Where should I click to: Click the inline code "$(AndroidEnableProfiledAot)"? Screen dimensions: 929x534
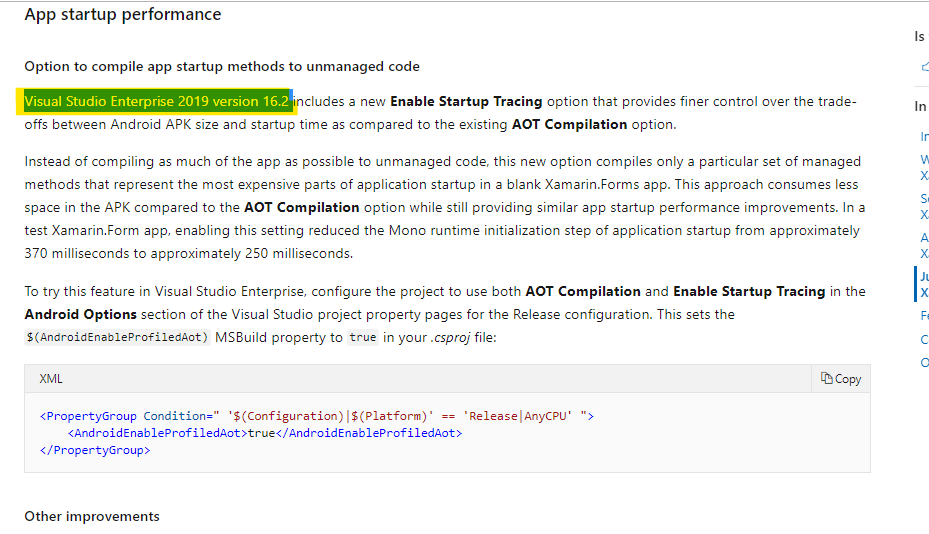pos(117,337)
